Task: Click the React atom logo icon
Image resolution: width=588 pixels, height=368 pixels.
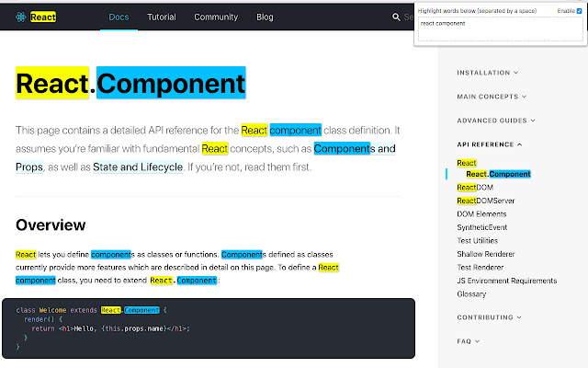Action: [20, 17]
